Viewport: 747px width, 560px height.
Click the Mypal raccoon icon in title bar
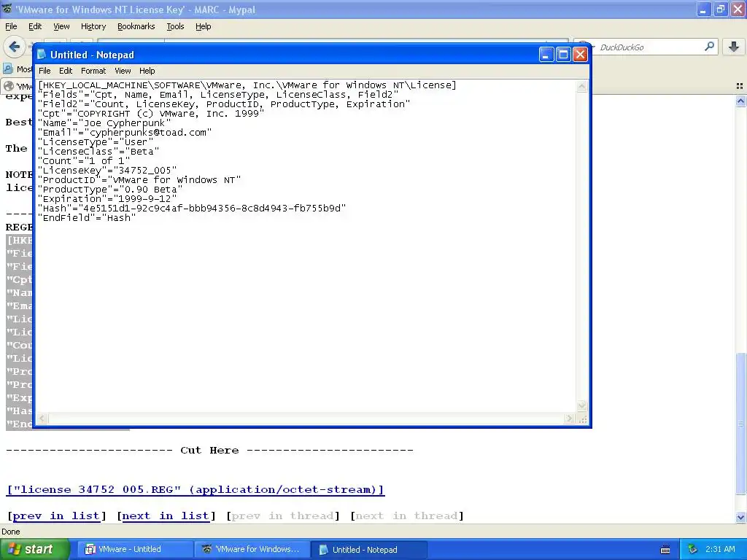(x=7, y=9)
